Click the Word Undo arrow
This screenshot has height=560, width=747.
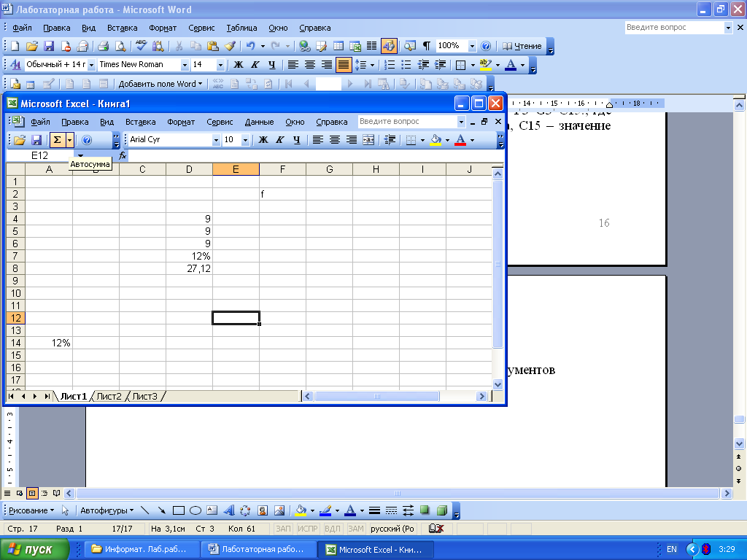coord(250,46)
